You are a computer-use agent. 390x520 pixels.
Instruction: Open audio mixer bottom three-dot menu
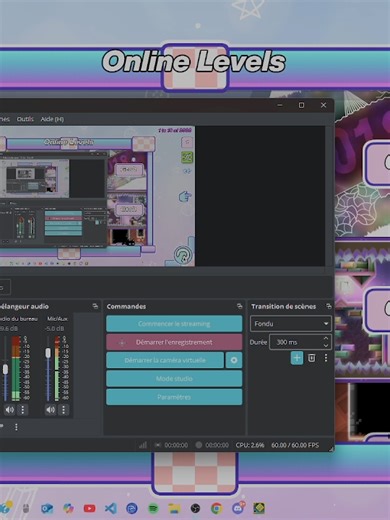click(x=16, y=427)
